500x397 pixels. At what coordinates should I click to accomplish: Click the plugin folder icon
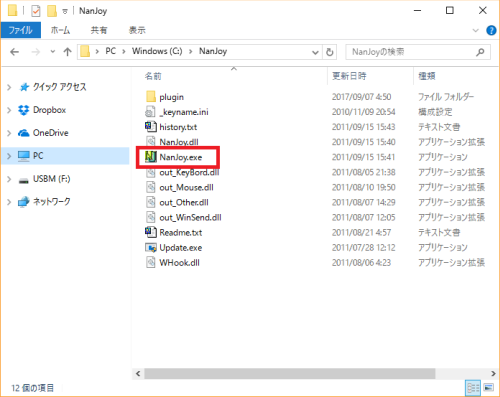tap(151, 97)
